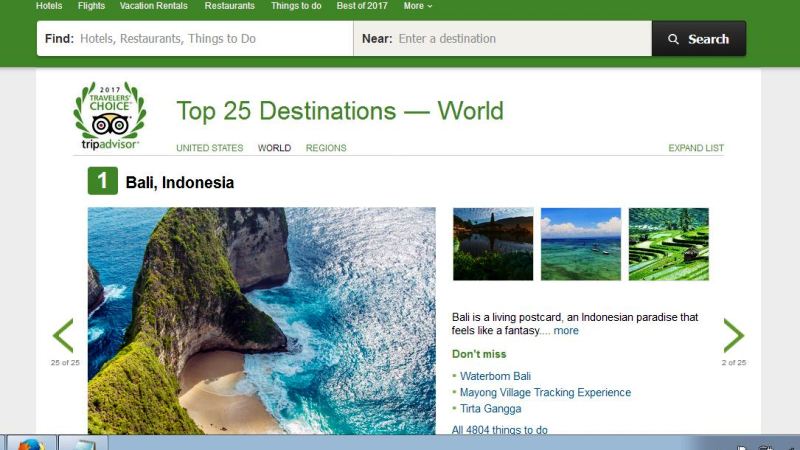Open Restaurants in top navigation
This screenshot has height=450, width=800.
click(x=230, y=6)
